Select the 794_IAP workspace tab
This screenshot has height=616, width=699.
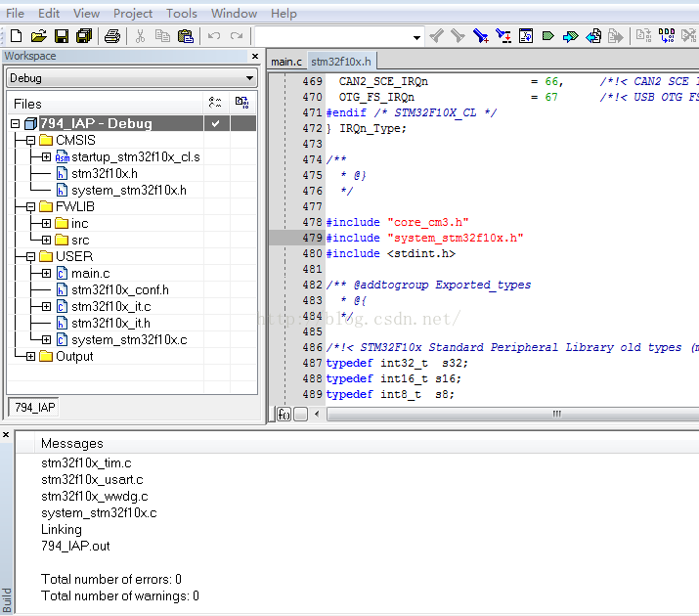(35, 408)
